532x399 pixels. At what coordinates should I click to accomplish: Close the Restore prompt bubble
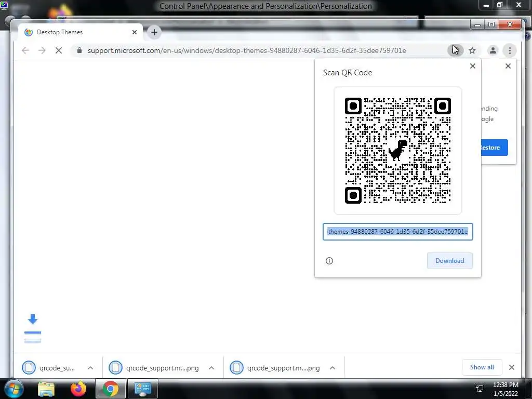click(508, 66)
